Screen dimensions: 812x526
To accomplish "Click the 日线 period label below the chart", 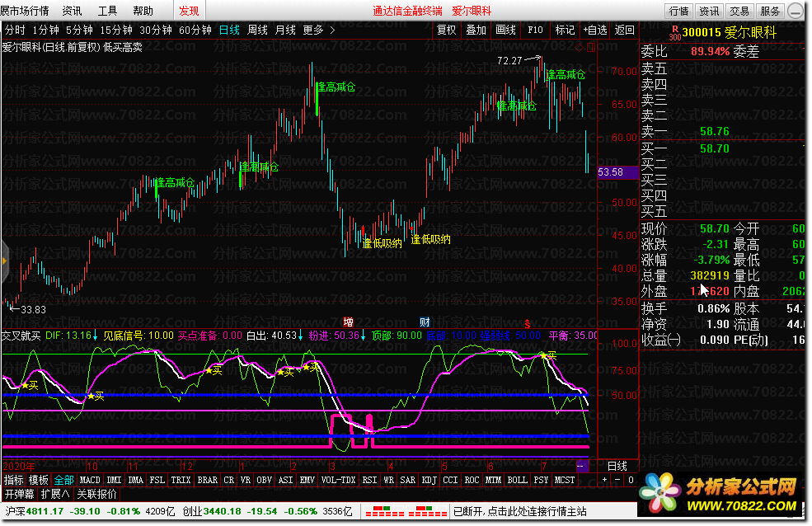I will pyautogui.click(x=617, y=466).
